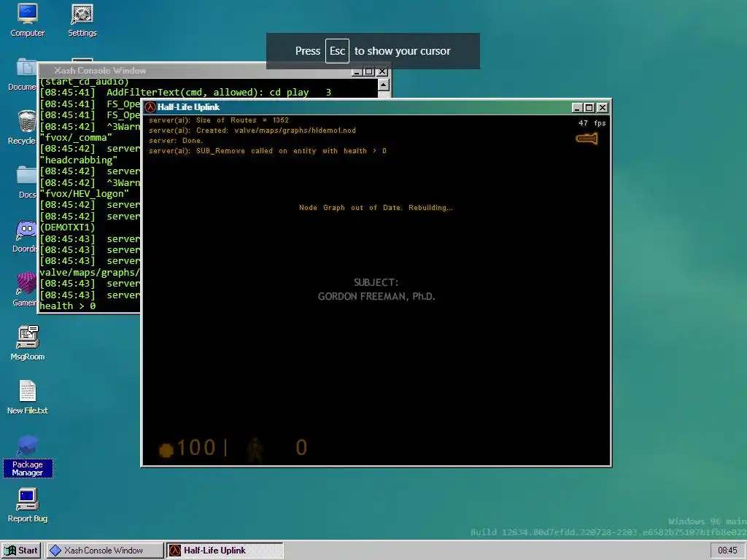Click the armor value 0 in HUD
747x560 pixels.
click(301, 448)
